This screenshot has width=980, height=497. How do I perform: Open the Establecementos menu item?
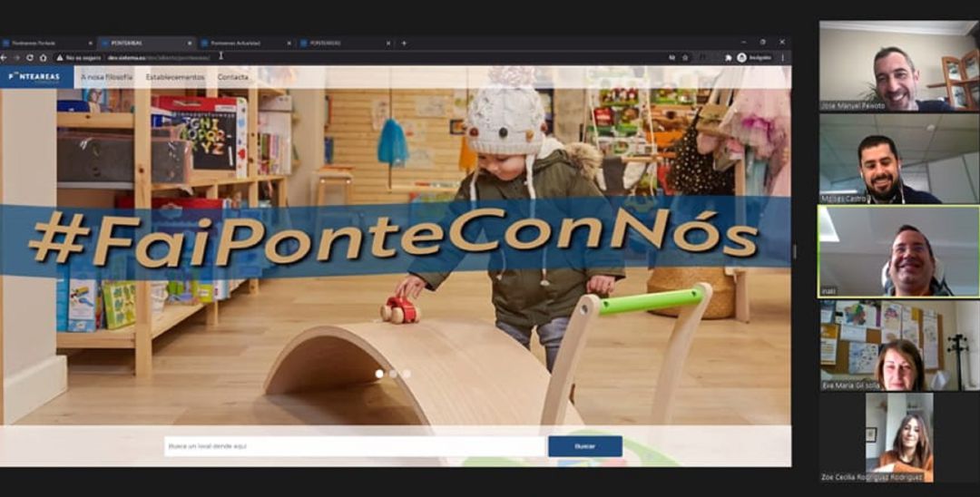175,77
